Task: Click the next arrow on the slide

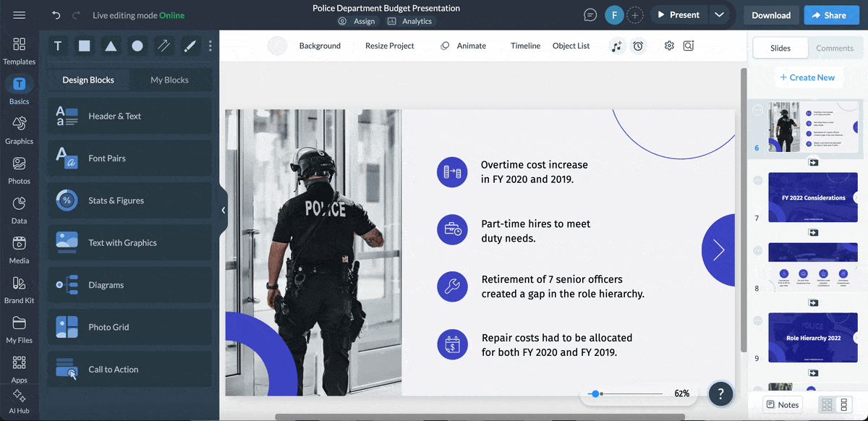Action: tap(718, 250)
